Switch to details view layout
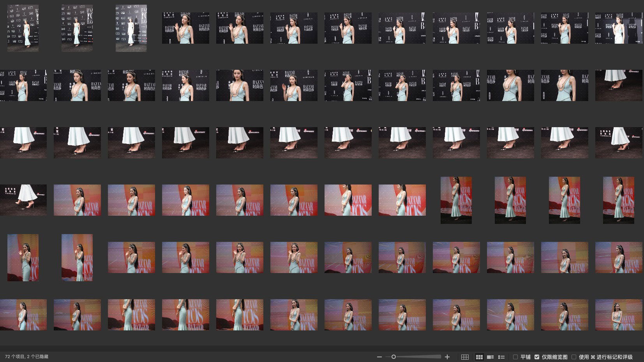The image size is (644, 362). [490, 357]
